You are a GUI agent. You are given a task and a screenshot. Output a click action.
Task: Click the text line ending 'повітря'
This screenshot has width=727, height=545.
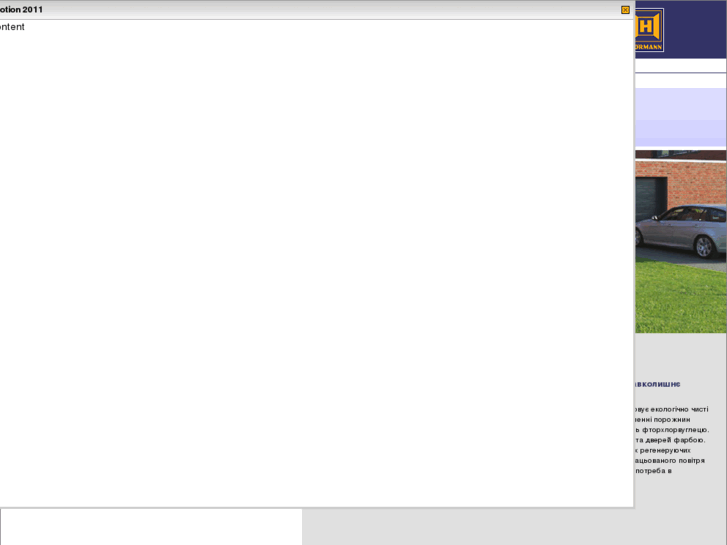670,460
